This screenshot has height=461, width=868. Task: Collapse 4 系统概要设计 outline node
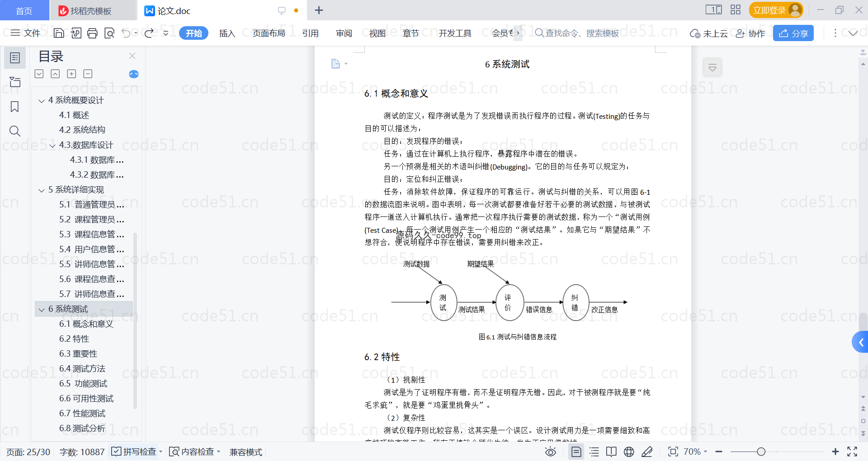pos(42,101)
